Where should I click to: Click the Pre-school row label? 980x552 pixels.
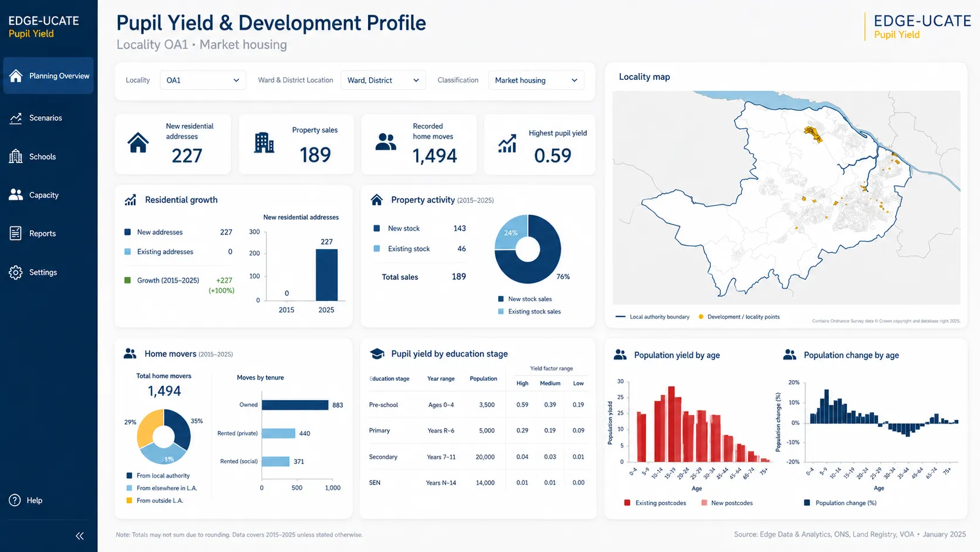pyautogui.click(x=383, y=405)
